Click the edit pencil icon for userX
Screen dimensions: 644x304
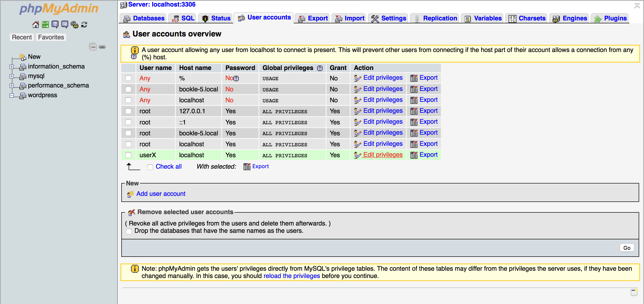click(x=357, y=155)
